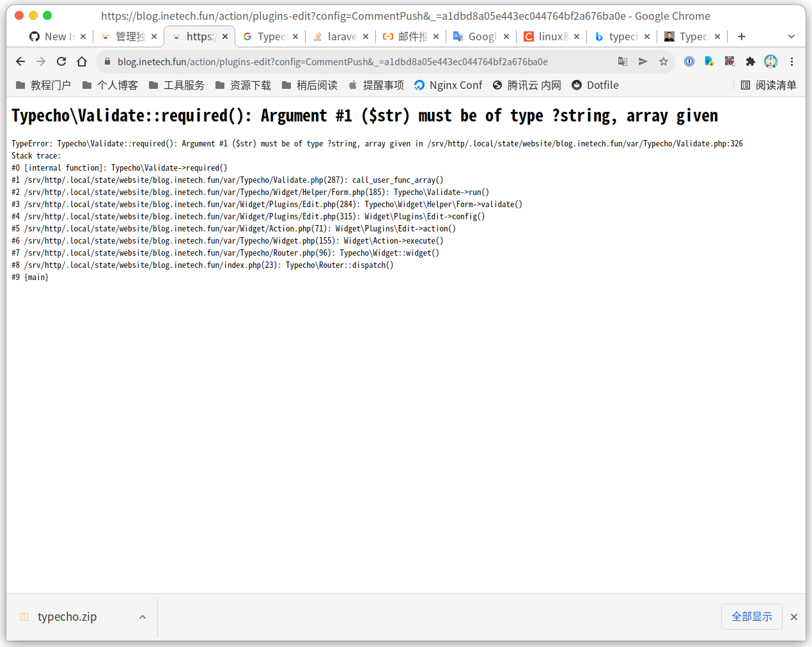This screenshot has height=647, width=812.
Task: Open Chrome three-dot menu
Action: coord(792,61)
